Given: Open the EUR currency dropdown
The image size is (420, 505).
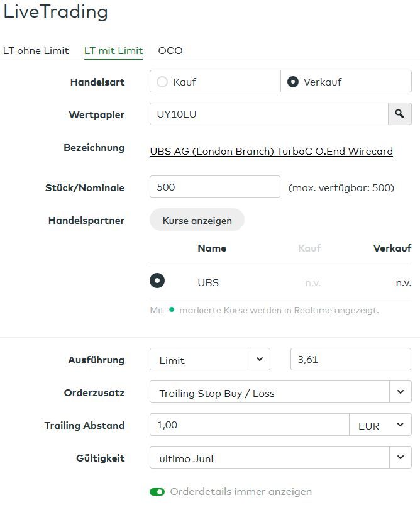Looking at the screenshot, I should [380, 425].
